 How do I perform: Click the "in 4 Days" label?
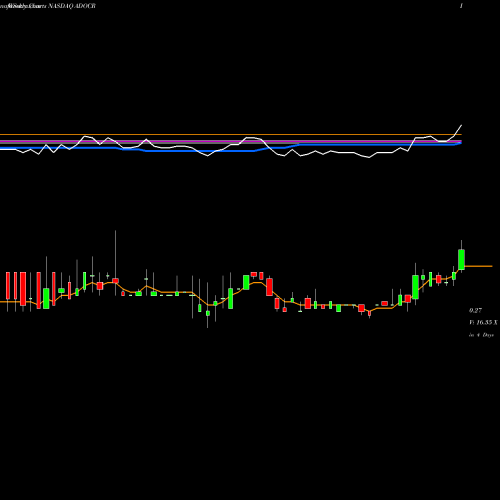point(481,335)
